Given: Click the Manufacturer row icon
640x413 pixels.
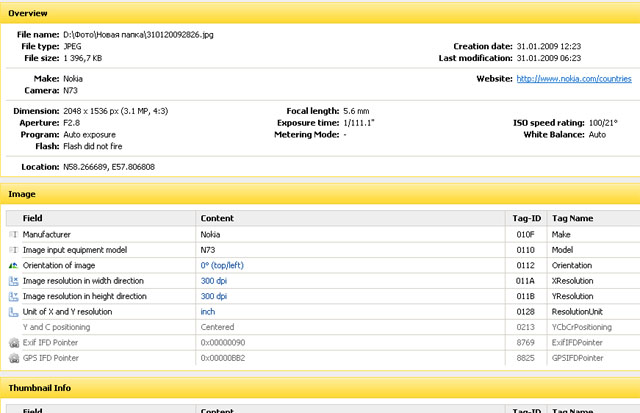Looking at the screenshot, I should (x=13, y=233).
